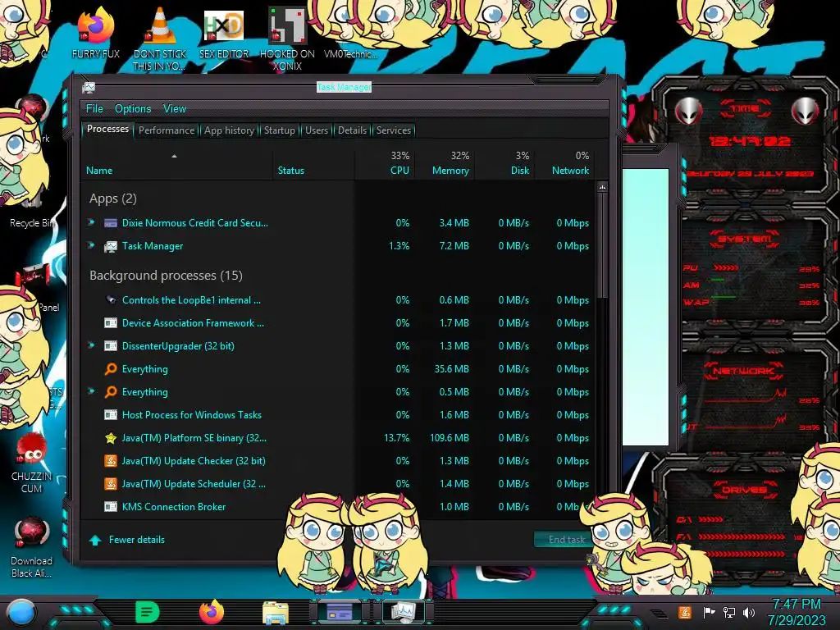Switch to the Users tab

317,130
